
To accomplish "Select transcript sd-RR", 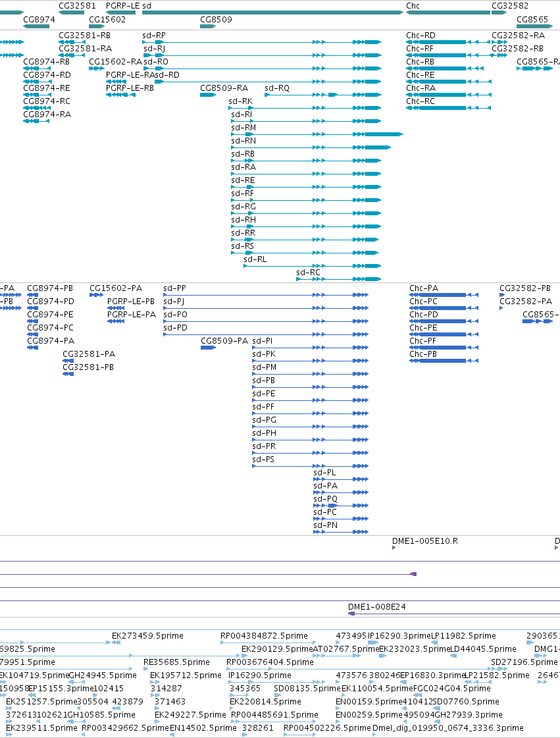I will 305,240.
